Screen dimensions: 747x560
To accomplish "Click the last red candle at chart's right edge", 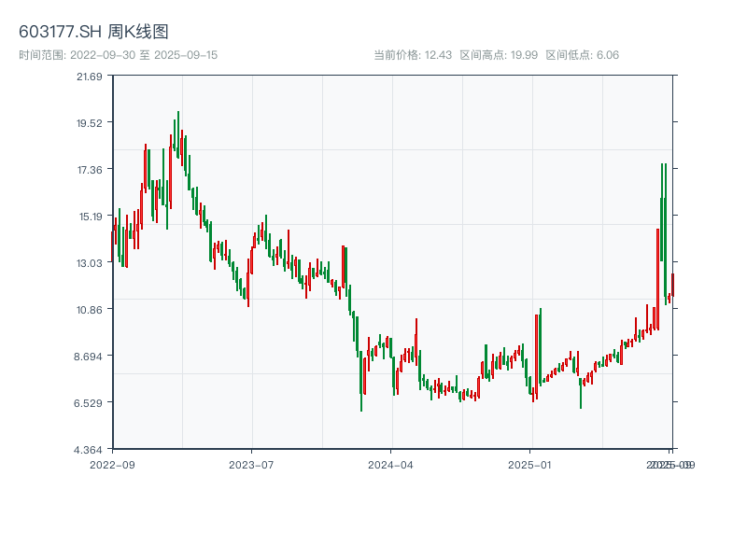I will [672, 285].
